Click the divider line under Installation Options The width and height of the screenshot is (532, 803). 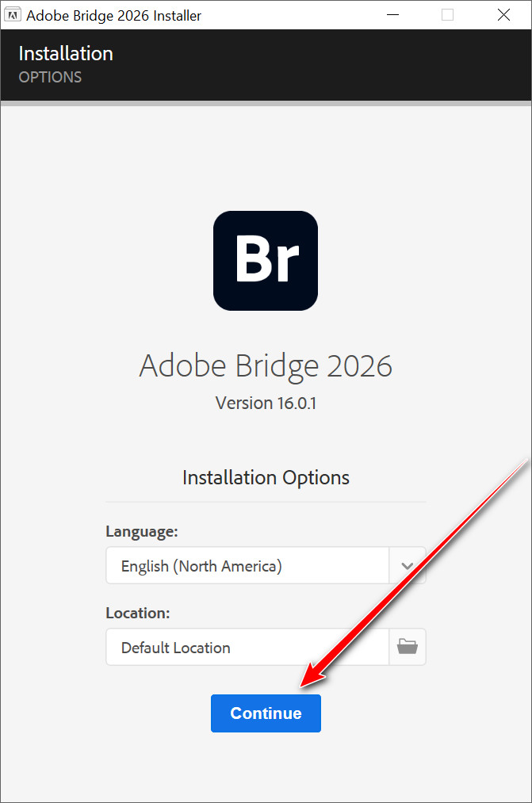[266, 501]
